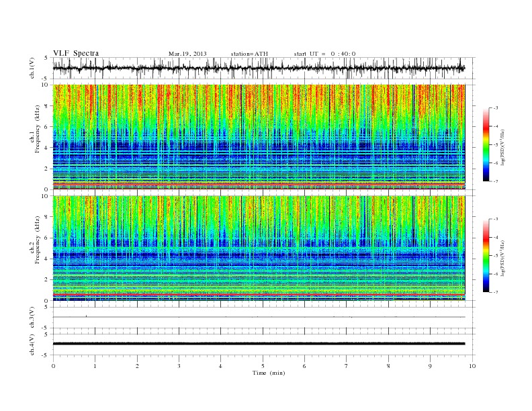Click inside the ch.2 spectrogram panel

(259, 248)
